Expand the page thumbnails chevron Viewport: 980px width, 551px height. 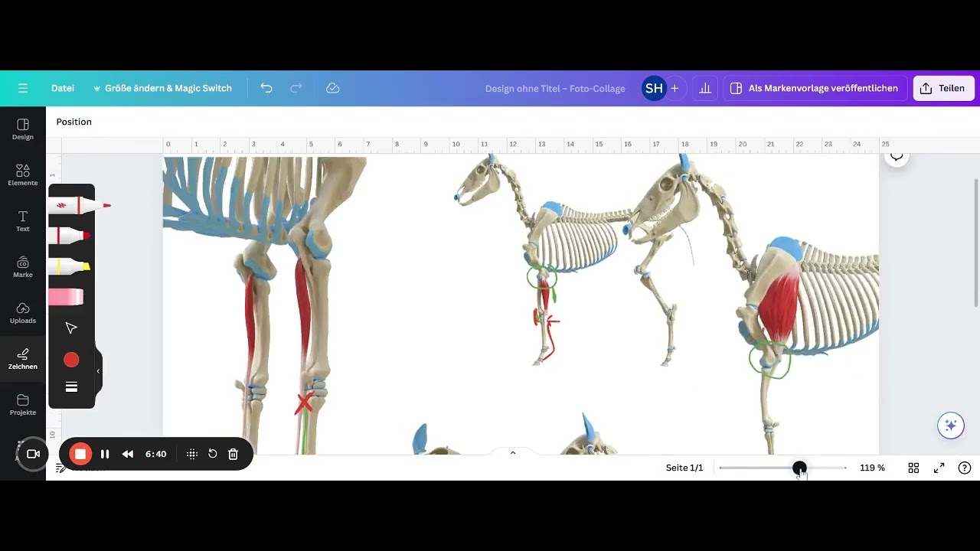(513, 452)
